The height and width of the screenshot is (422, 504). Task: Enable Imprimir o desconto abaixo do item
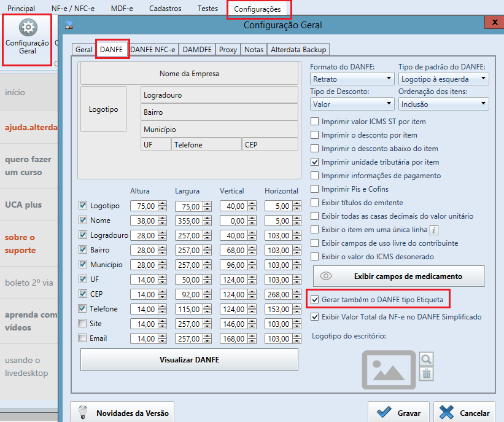pos(315,148)
